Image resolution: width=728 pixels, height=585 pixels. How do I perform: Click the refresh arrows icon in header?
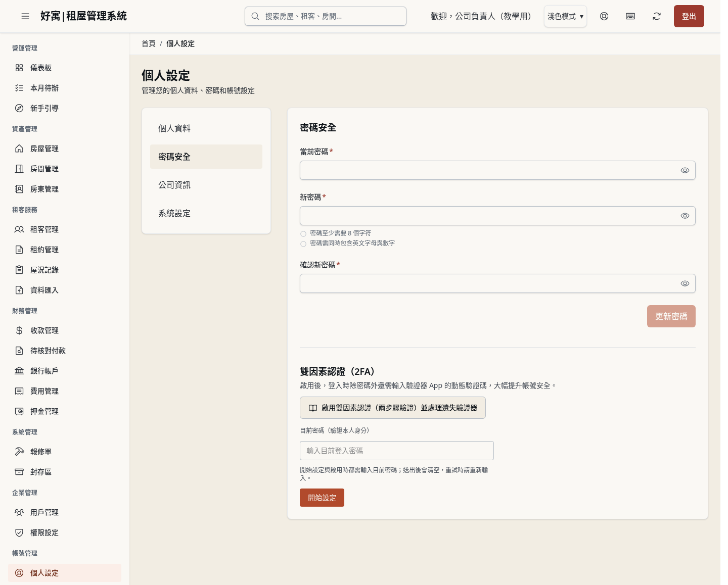(657, 16)
